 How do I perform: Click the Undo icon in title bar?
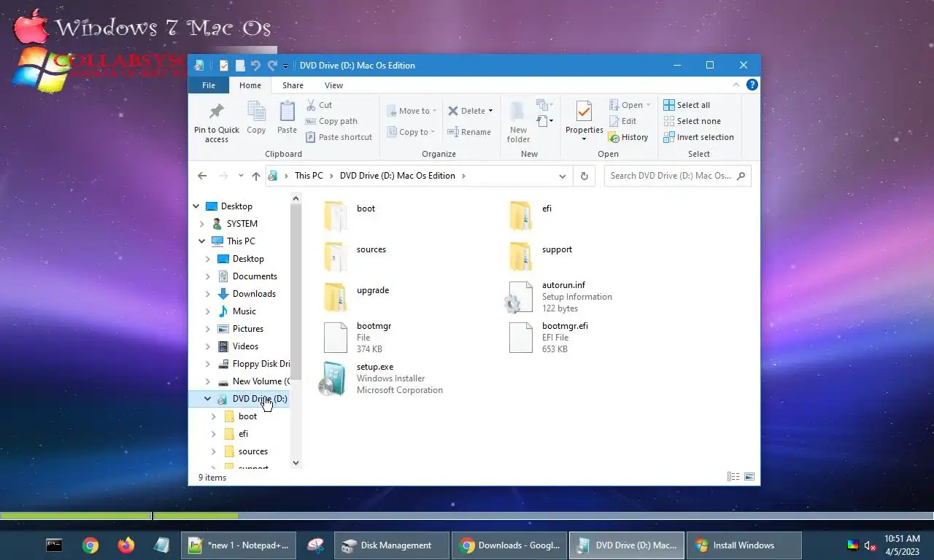tap(255, 66)
